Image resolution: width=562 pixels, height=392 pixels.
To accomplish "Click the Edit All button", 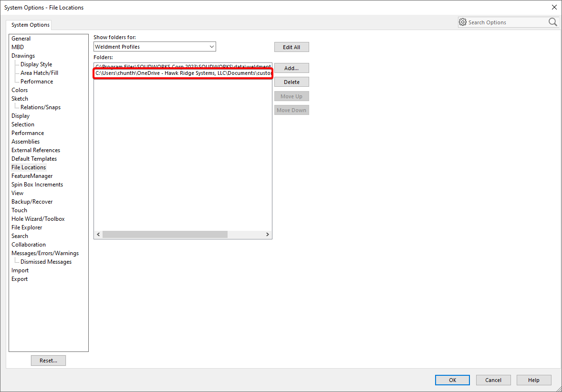I will pyautogui.click(x=291, y=47).
